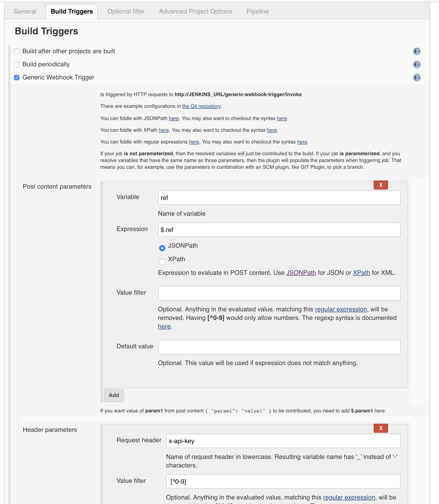
Task: Focus the empty Default value field
Action: coord(279,347)
